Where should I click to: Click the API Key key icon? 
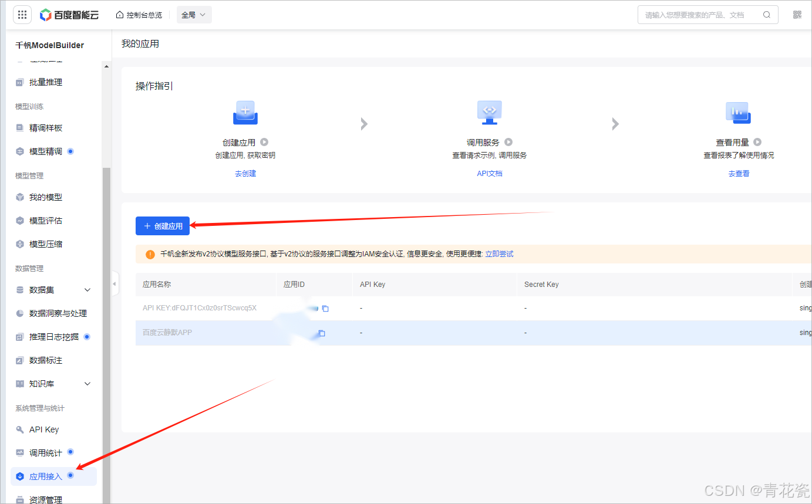pos(19,429)
